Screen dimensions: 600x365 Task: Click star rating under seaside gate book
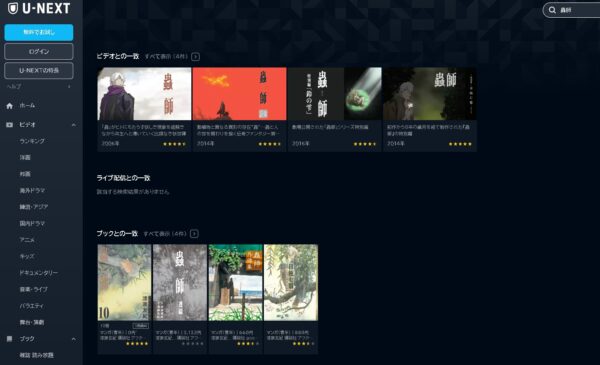[x=248, y=344]
